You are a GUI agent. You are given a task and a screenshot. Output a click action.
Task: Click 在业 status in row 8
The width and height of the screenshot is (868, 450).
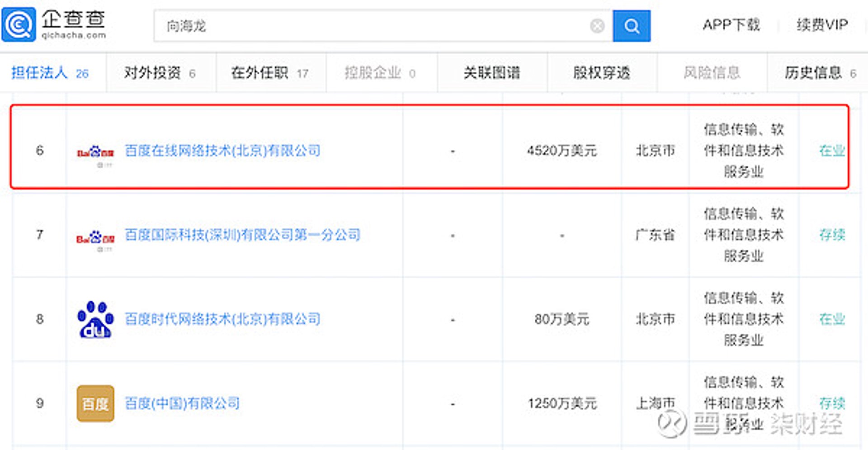tap(832, 319)
